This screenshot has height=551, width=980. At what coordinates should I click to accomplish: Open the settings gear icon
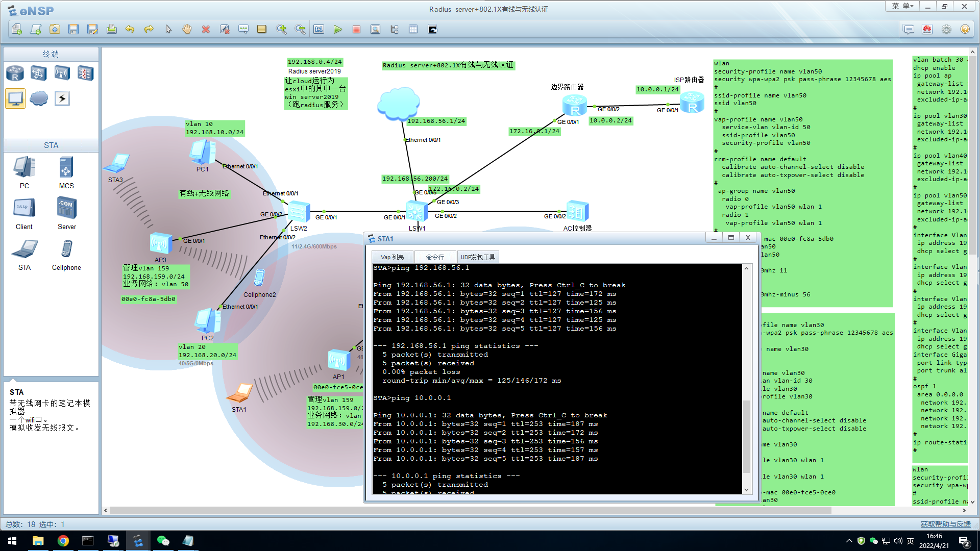click(946, 30)
